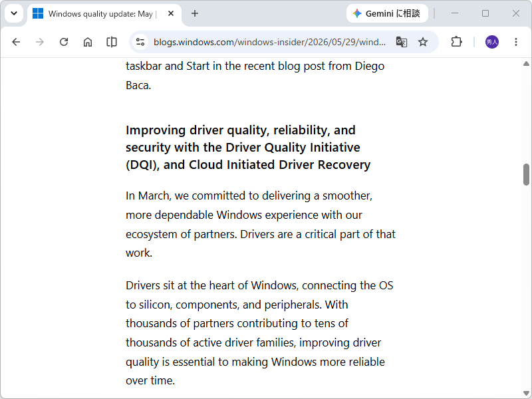Click the blogs.windows.com URL field

(x=269, y=42)
